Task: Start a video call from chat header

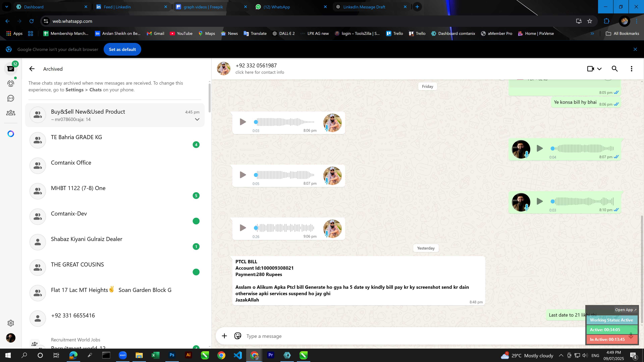Action: (x=591, y=69)
